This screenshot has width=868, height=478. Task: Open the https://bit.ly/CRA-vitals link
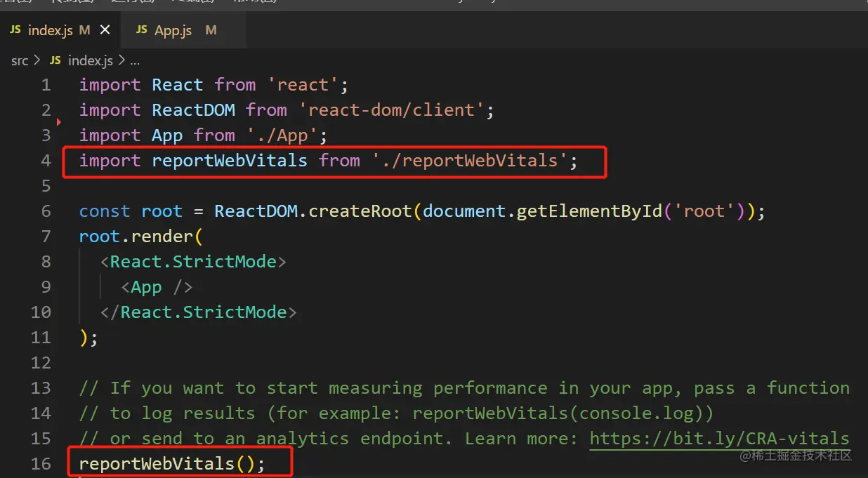coord(720,439)
